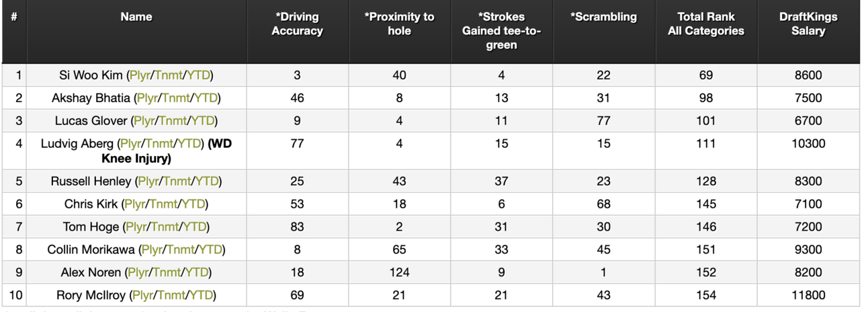
Task: Click the Name column header
Action: (x=136, y=17)
